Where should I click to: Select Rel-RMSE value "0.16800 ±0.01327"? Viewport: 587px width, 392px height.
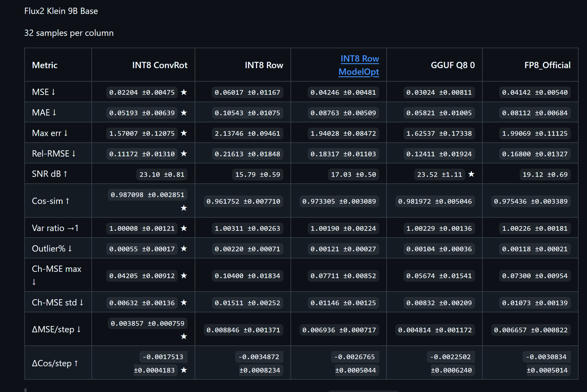pyautogui.click(x=535, y=154)
